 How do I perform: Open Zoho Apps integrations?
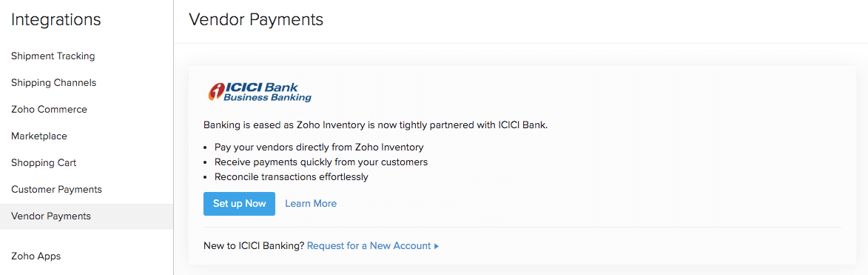click(36, 256)
